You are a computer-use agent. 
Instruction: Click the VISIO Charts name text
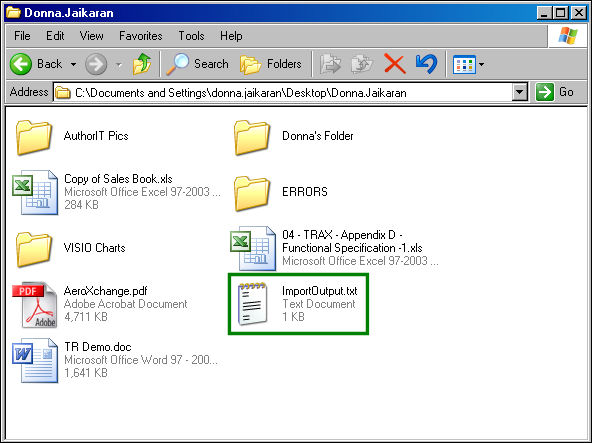pyautogui.click(x=94, y=248)
